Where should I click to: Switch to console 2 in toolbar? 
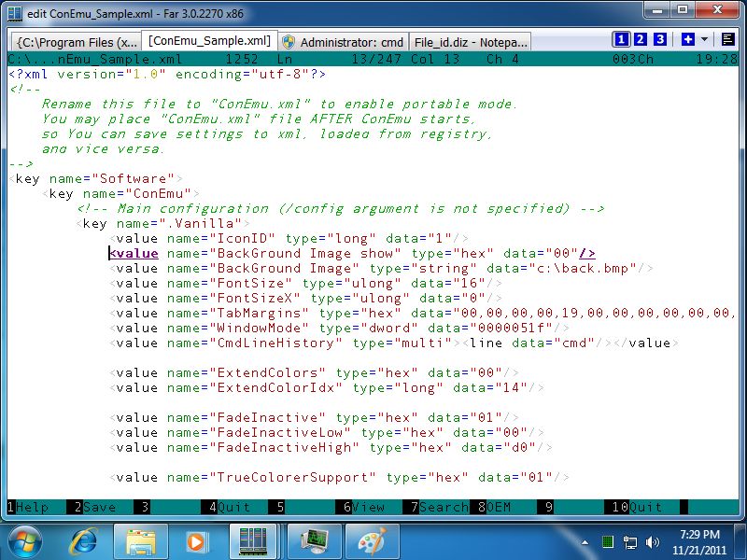click(x=641, y=39)
